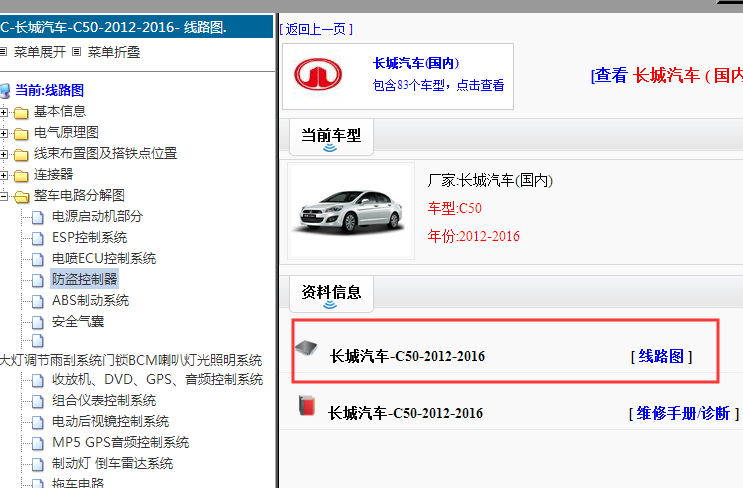Click the folder icon beside 基本信息

[21, 112]
